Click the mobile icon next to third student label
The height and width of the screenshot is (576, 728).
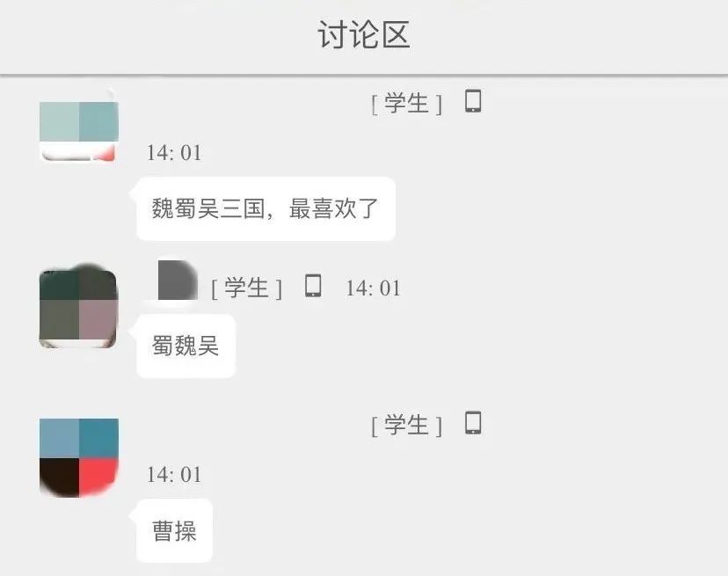click(473, 423)
